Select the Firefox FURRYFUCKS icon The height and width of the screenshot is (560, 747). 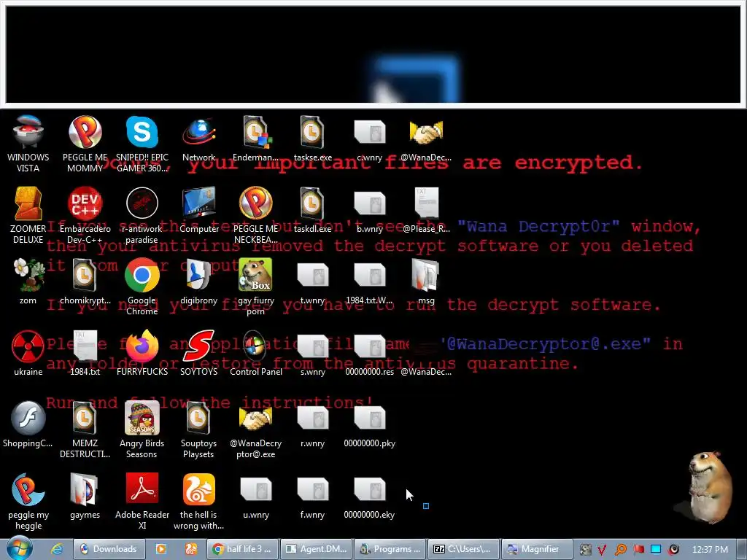[x=142, y=354]
